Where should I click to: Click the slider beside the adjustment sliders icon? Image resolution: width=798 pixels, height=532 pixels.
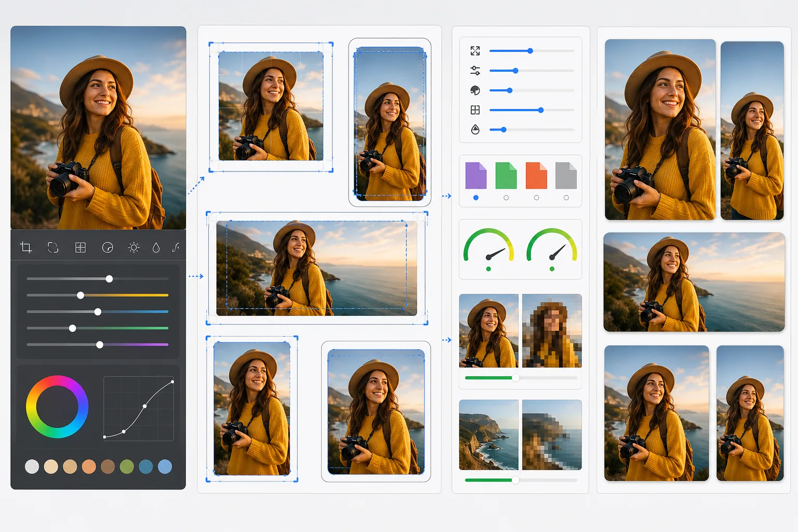click(x=531, y=71)
